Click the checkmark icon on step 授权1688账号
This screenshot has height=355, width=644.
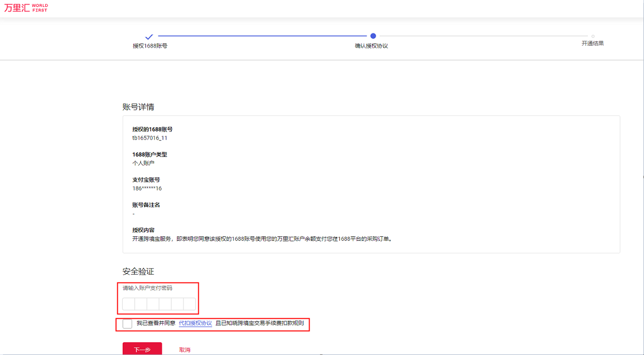point(150,36)
